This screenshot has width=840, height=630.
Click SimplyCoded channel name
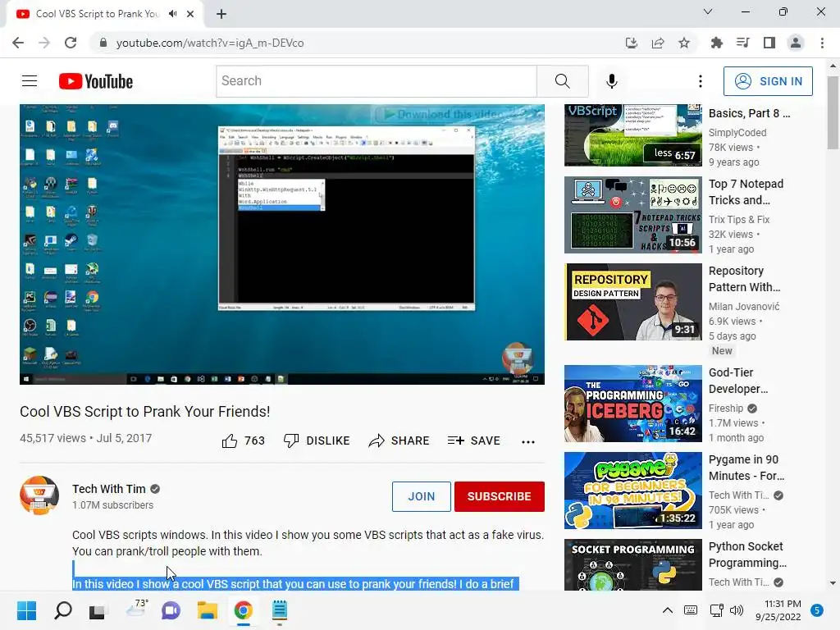click(737, 132)
